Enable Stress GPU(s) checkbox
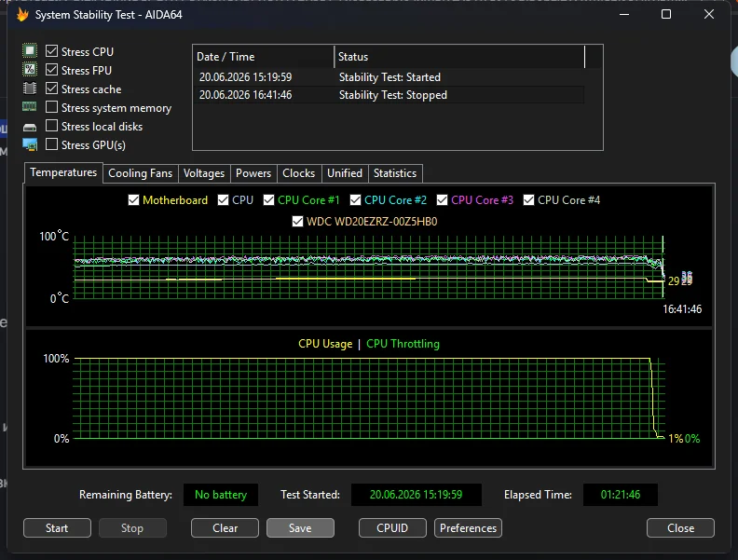Image resolution: width=738 pixels, height=560 pixels. coord(52,144)
